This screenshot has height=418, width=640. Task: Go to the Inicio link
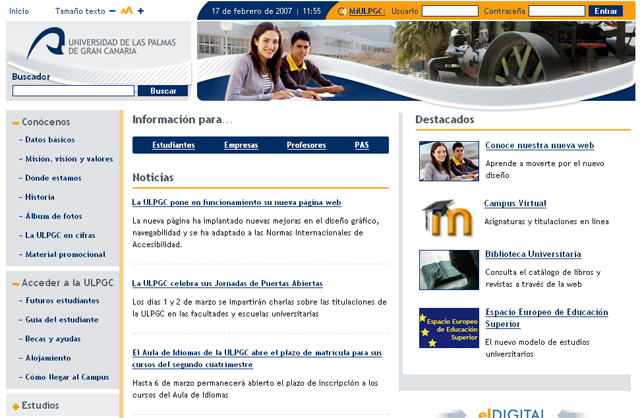point(19,11)
